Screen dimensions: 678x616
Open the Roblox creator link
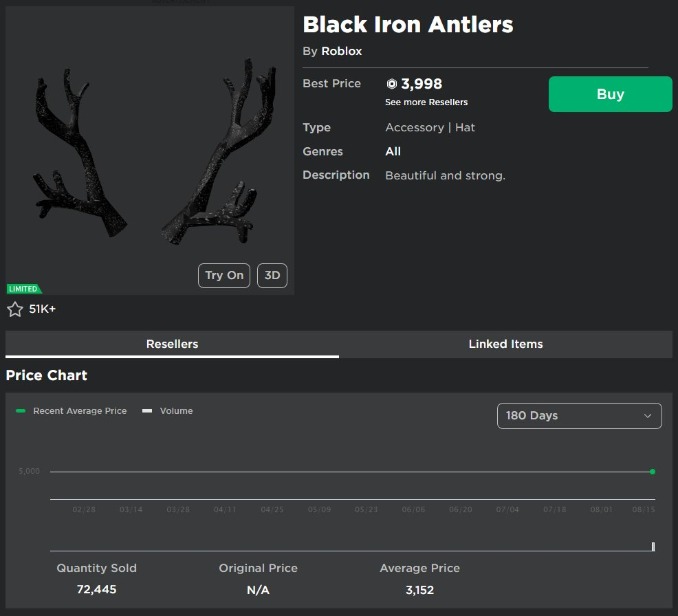342,51
